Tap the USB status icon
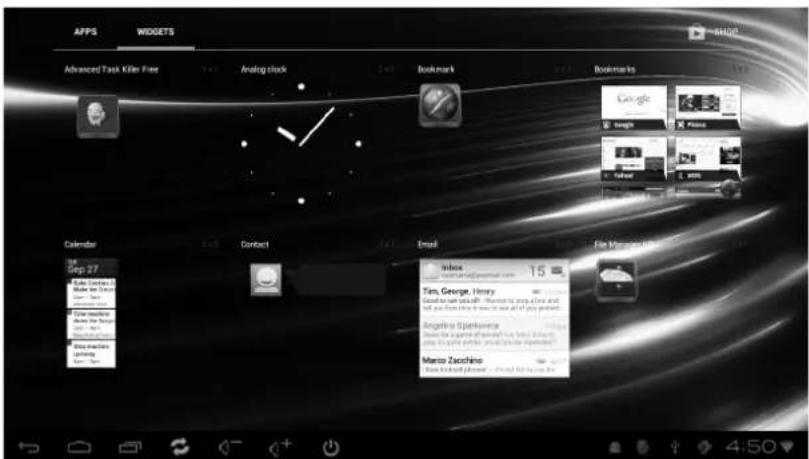 click(675, 447)
